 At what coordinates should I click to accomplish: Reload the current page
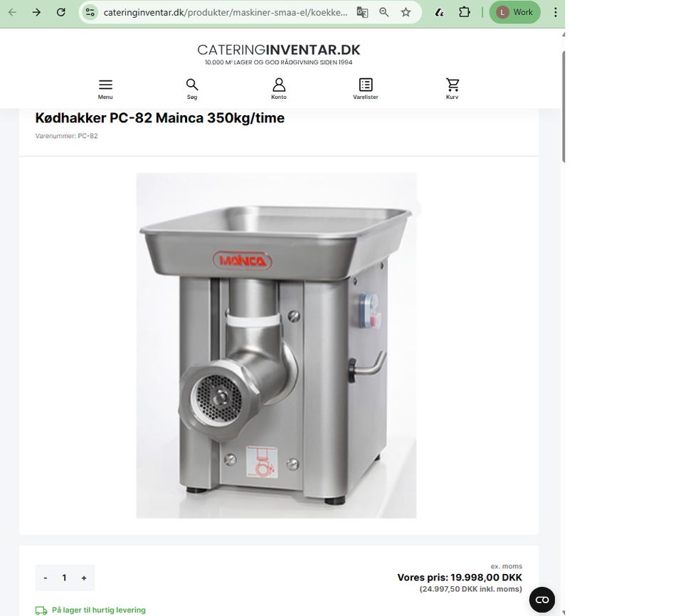tap(61, 12)
